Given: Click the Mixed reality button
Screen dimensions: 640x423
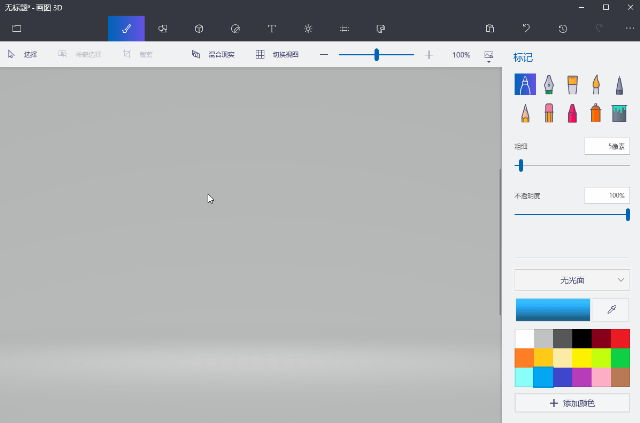Looking at the screenshot, I should click(x=213, y=54).
